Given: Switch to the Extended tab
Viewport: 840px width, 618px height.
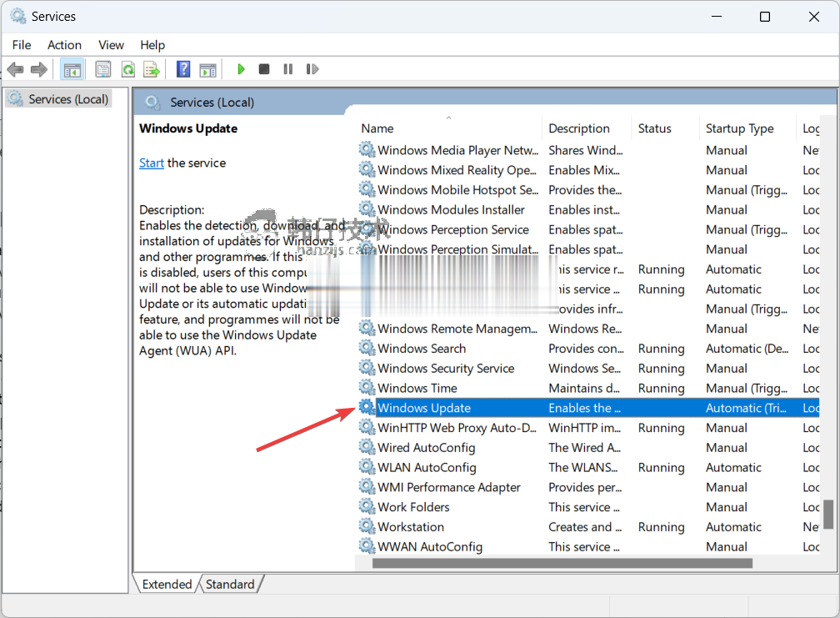Looking at the screenshot, I should click(167, 585).
